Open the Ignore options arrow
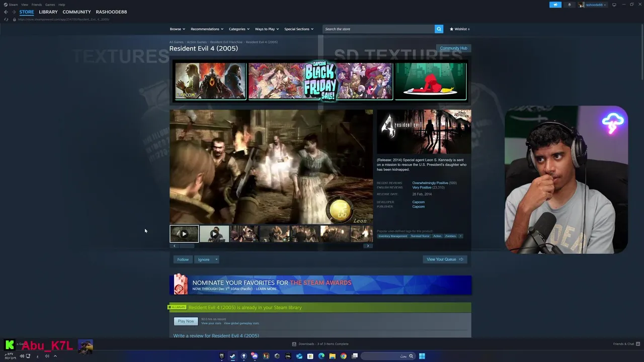Screen dimensions: 644x362 coord(216,259)
